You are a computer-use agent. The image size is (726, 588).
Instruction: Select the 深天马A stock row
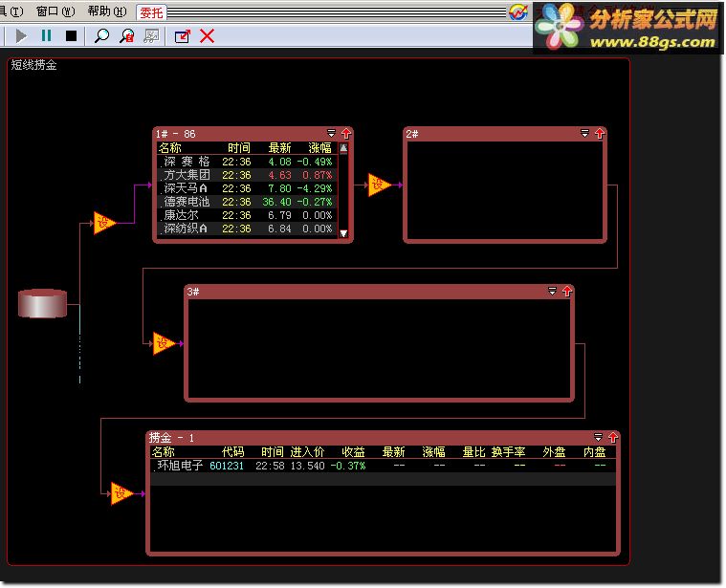tap(248, 188)
